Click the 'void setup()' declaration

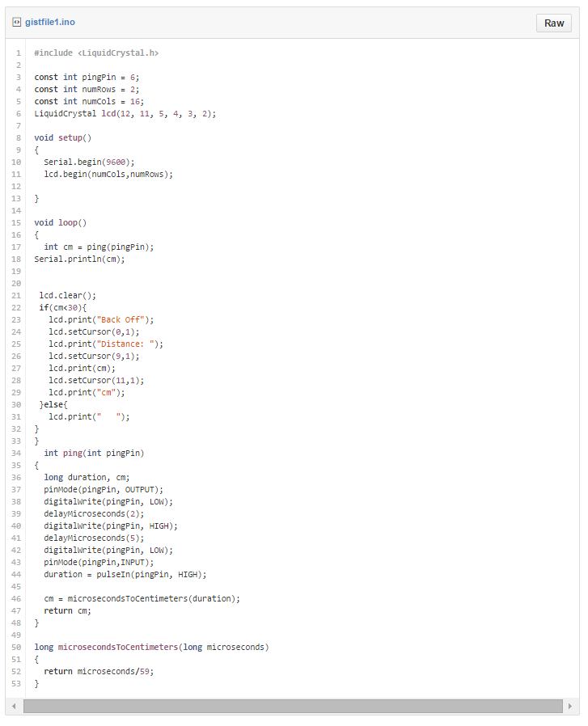click(x=62, y=138)
